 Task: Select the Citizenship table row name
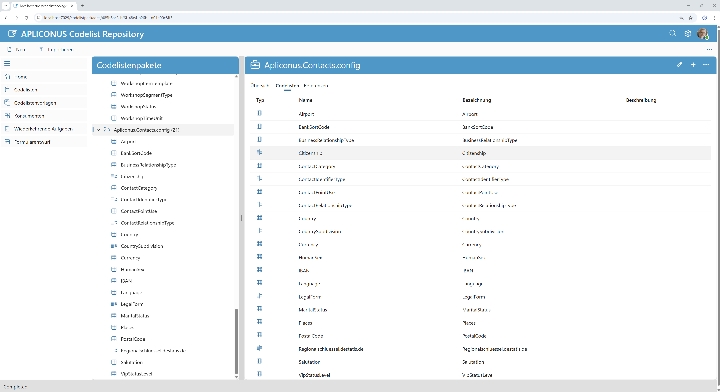pyautogui.click(x=310, y=153)
